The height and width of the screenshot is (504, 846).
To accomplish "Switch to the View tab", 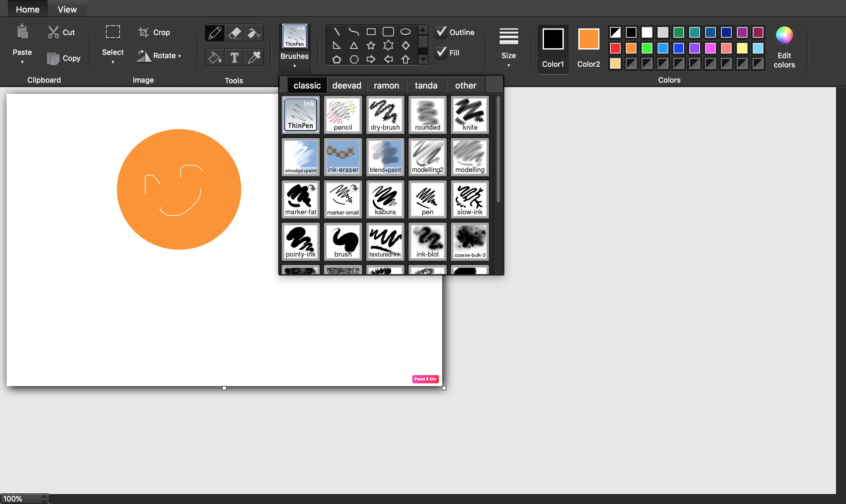I will coord(67,9).
